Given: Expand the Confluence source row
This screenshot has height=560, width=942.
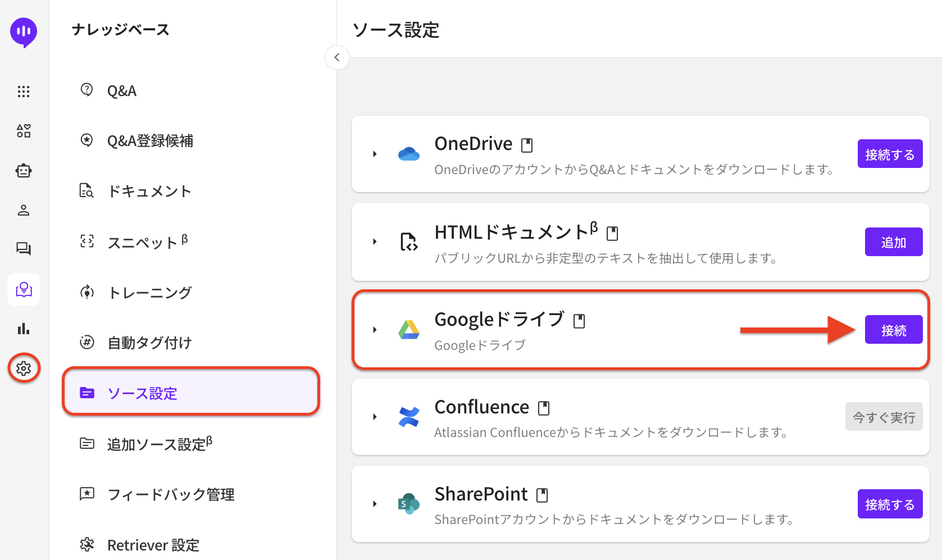Looking at the screenshot, I should click(x=375, y=417).
